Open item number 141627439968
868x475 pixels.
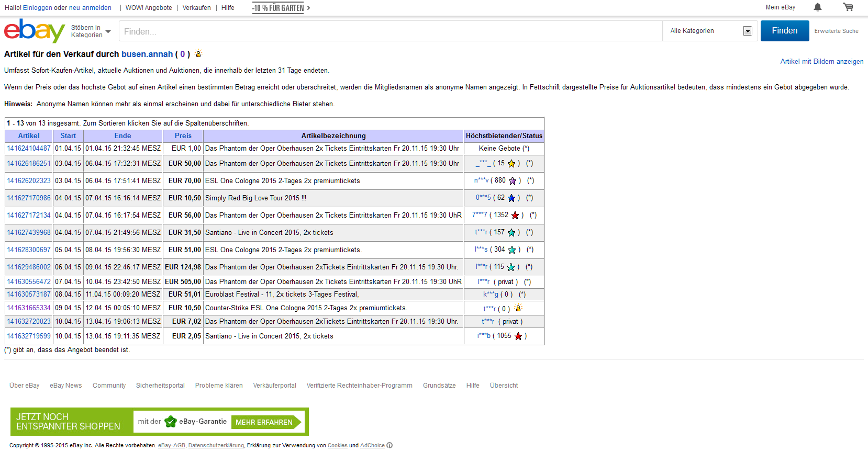click(x=29, y=233)
